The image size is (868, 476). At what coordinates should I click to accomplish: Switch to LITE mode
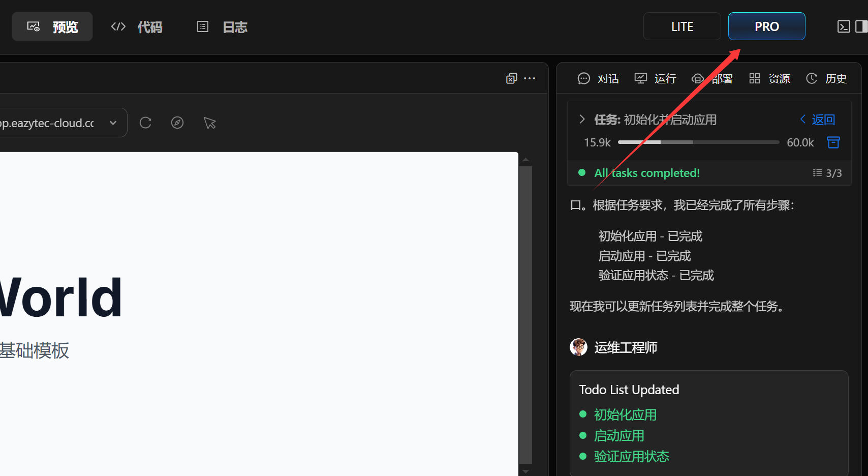coord(681,26)
